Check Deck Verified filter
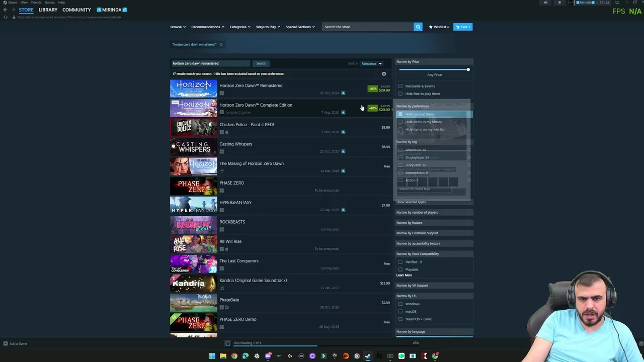The image size is (644, 362). pos(400,262)
